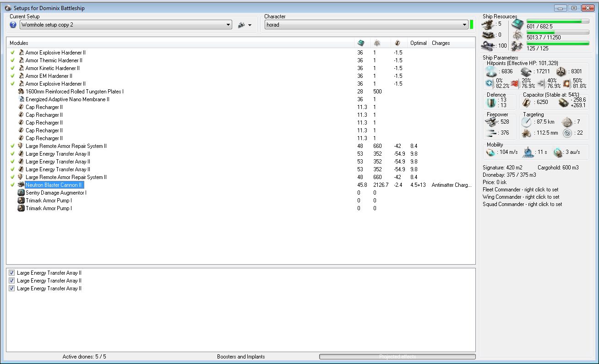Click the explosive resistance icon showing 81.8%
599x364 pixels.
[567, 83]
